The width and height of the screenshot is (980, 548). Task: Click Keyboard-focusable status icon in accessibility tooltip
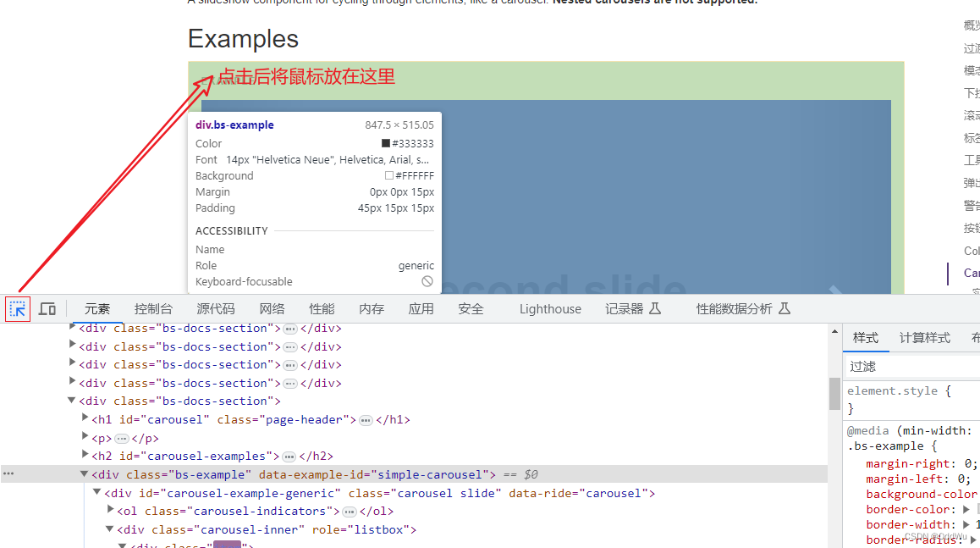tap(427, 281)
